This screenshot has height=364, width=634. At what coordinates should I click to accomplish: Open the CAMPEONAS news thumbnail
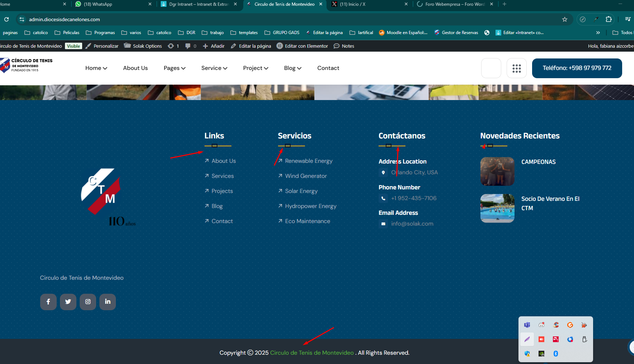pos(497,171)
